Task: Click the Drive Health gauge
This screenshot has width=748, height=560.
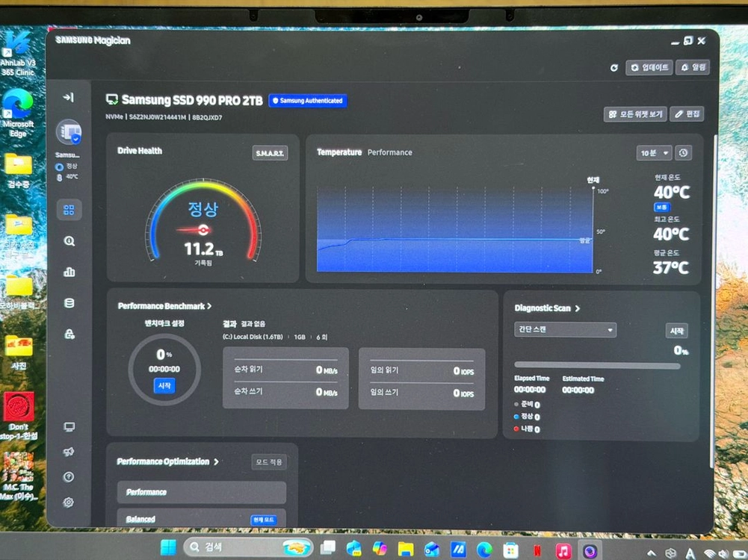Action: click(204, 221)
